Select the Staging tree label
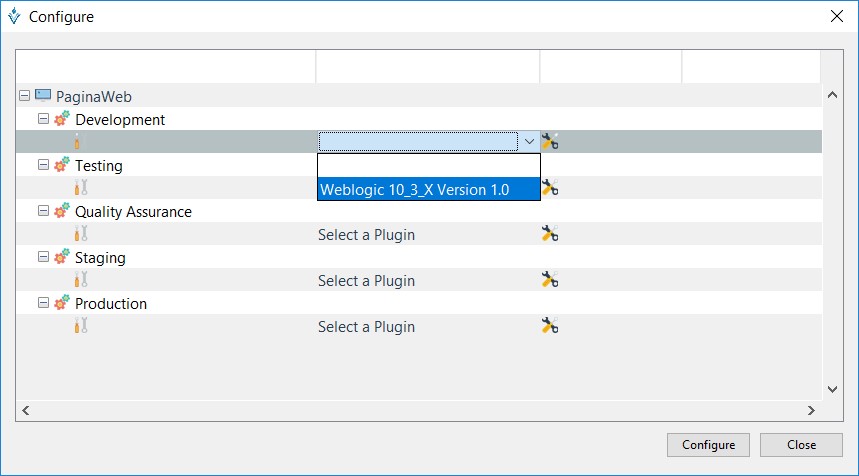 coord(100,257)
